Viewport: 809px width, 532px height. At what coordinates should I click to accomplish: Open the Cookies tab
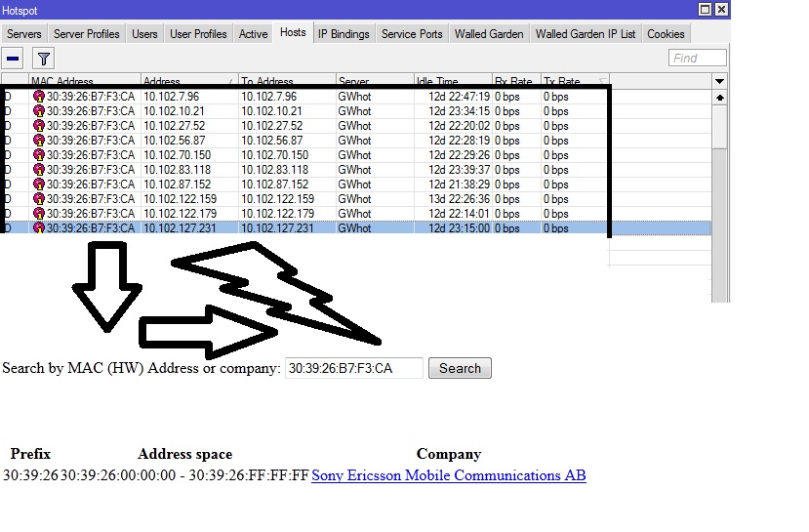(666, 34)
